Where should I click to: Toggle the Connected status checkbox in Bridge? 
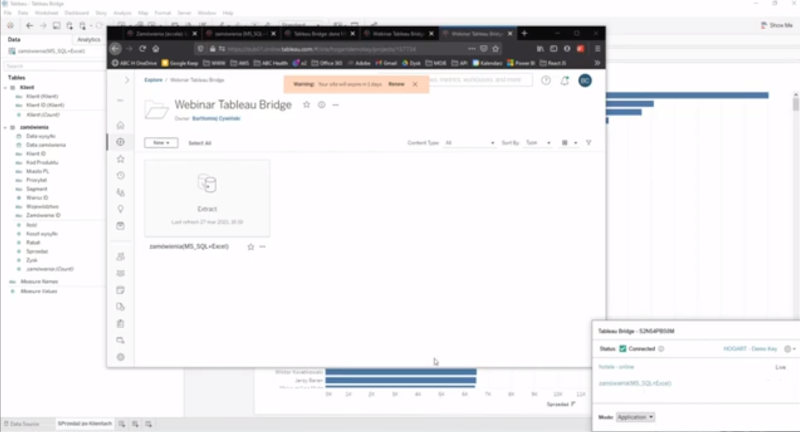click(622, 349)
